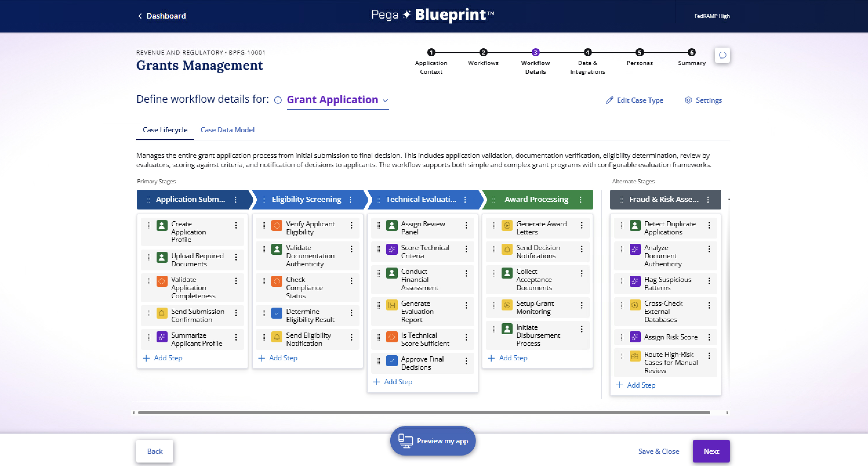Image resolution: width=868 pixels, height=466 pixels.
Task: Click the Next button
Action: pyautogui.click(x=711, y=451)
